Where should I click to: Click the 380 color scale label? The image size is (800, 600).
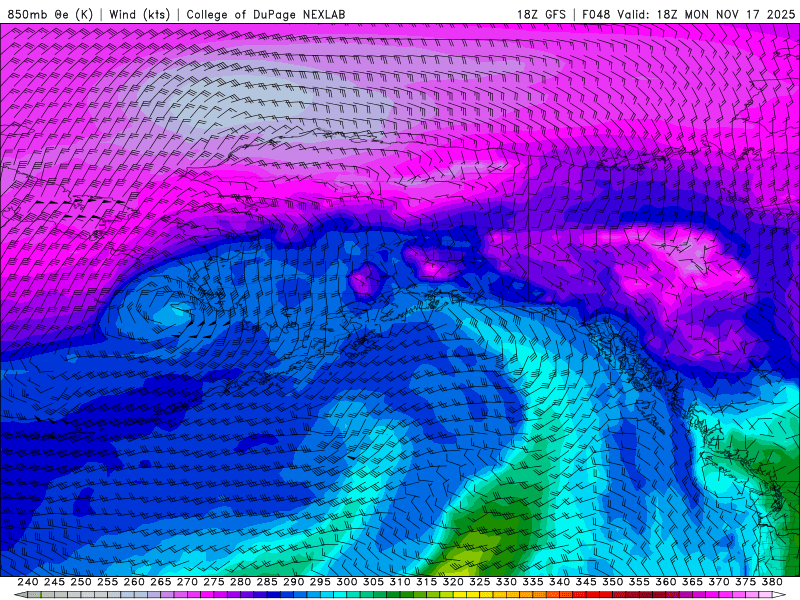tap(772, 582)
